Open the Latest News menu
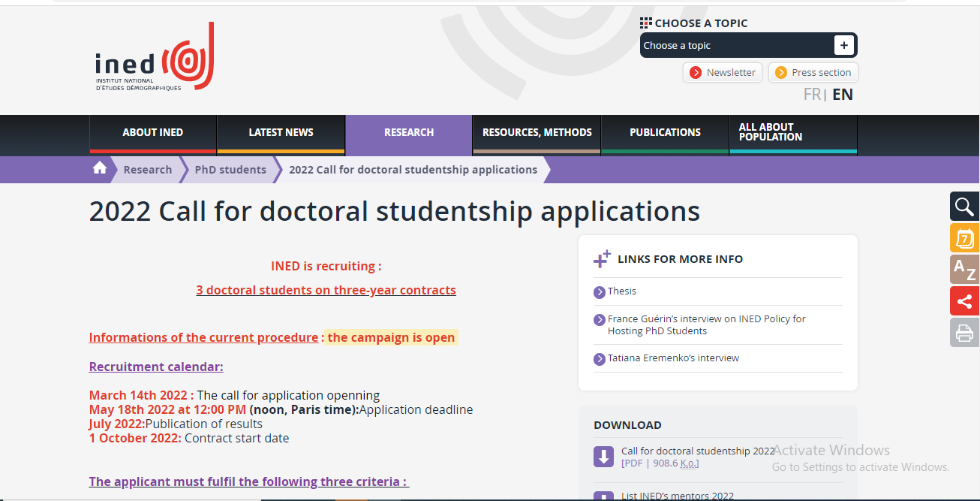This screenshot has height=501, width=980. point(281,134)
